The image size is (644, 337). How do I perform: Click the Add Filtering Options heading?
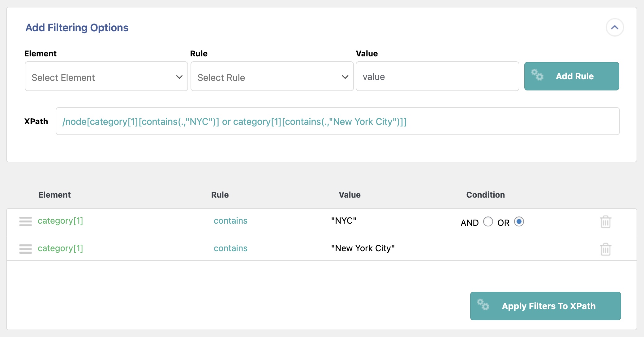[x=77, y=28]
